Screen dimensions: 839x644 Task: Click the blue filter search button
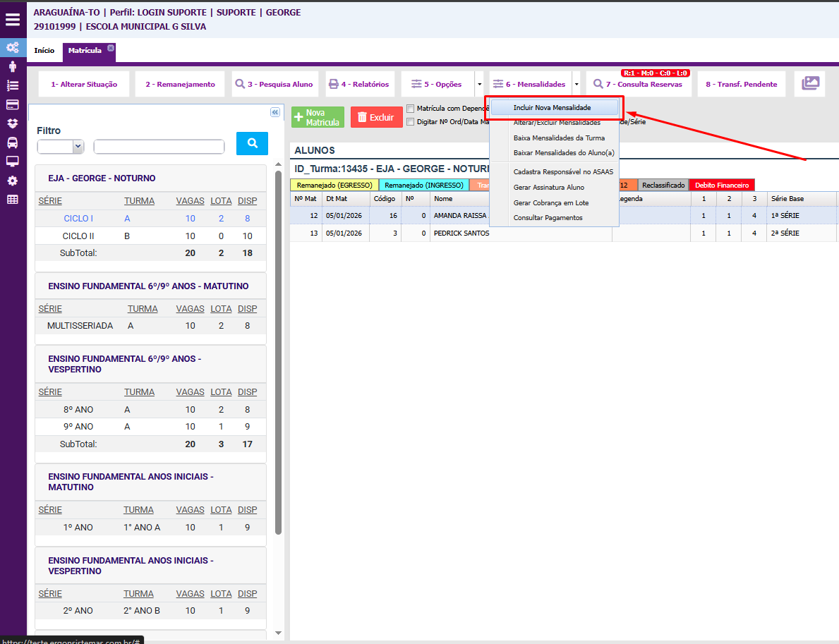252,143
